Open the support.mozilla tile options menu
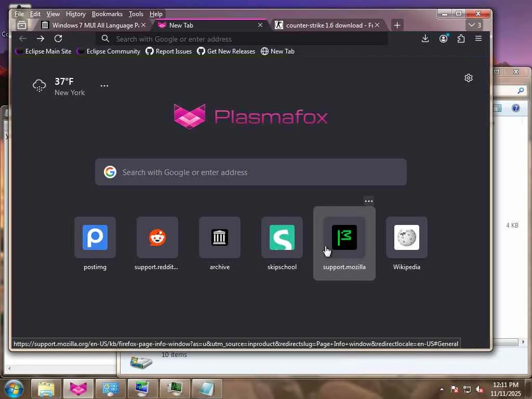The height and width of the screenshot is (399, 532). pyautogui.click(x=369, y=201)
